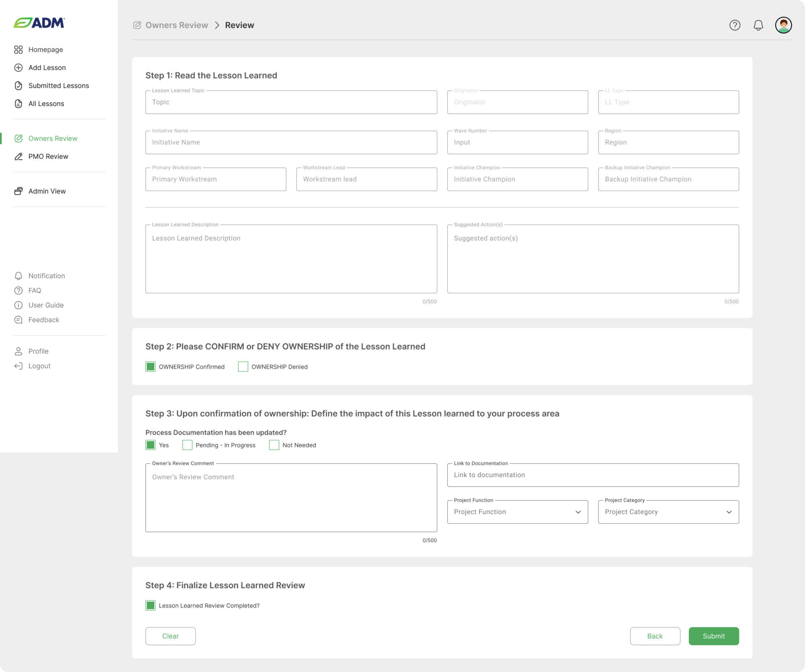Screen dimensions: 805x672
Task: Click the Homepage grid icon in sidebar
Action: coord(18,50)
